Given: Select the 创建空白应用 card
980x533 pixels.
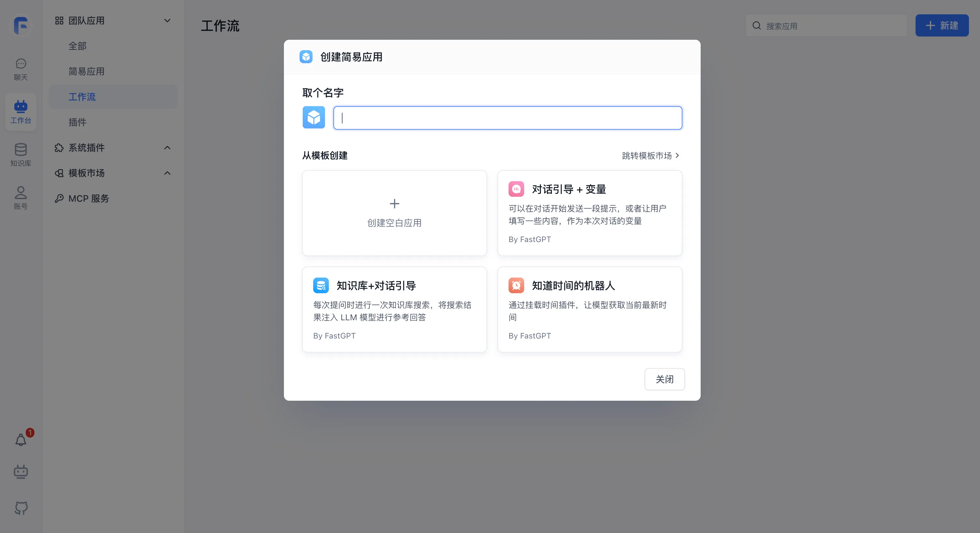Looking at the screenshot, I should [395, 213].
